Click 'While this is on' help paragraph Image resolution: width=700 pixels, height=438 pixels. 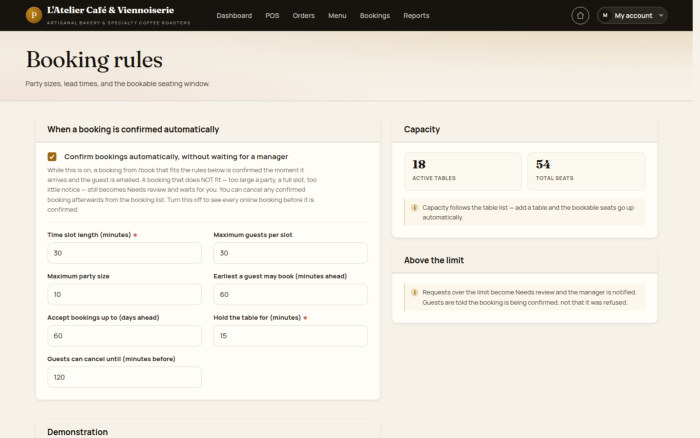pyautogui.click(x=182, y=190)
